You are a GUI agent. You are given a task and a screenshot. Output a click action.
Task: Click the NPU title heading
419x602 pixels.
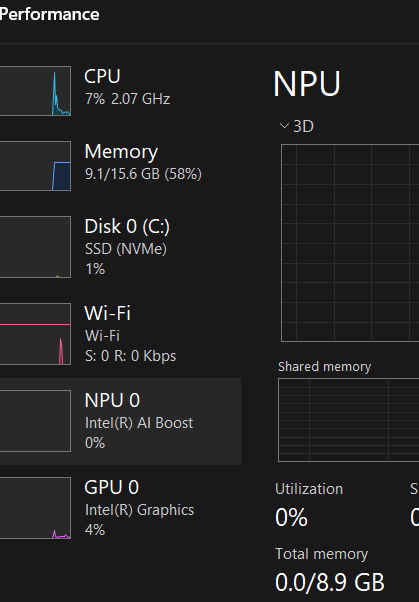[307, 83]
